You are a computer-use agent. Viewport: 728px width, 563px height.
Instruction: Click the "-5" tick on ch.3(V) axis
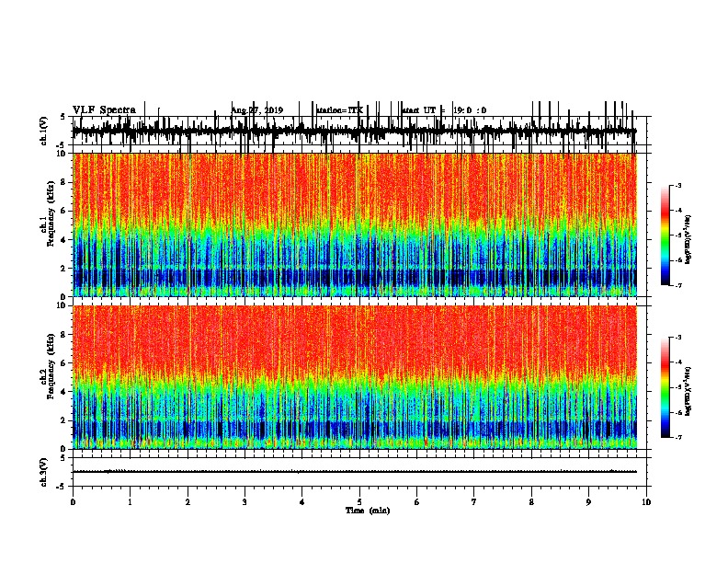63,487
